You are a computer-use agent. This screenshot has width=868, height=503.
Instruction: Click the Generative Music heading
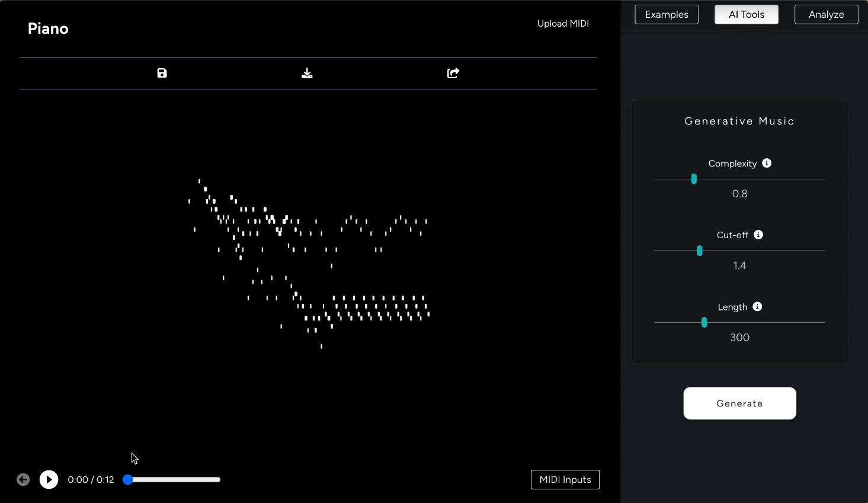[739, 121]
